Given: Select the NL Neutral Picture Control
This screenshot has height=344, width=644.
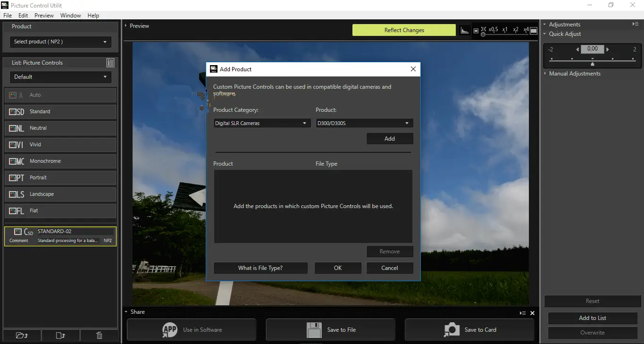Looking at the screenshot, I should tap(60, 128).
